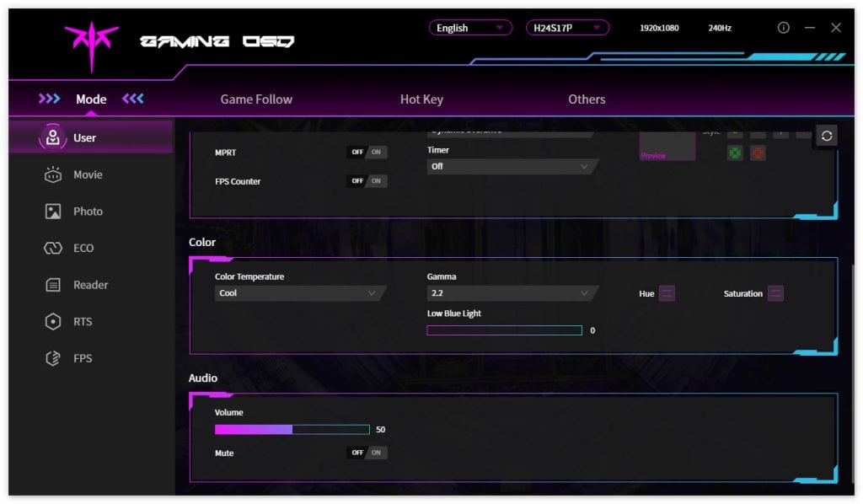Select the green crosshair style
The width and height of the screenshot is (863, 504).
pos(735,153)
